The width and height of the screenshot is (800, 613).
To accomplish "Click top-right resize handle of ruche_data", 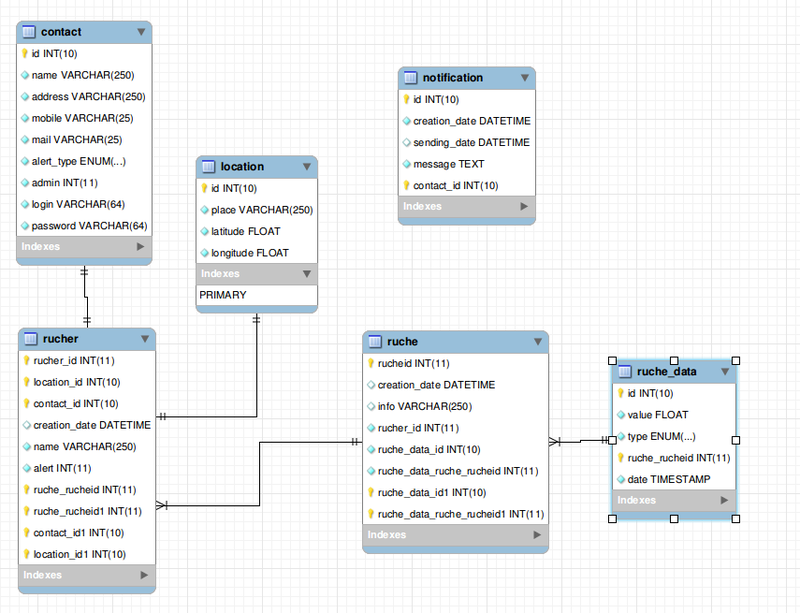I will [736, 359].
